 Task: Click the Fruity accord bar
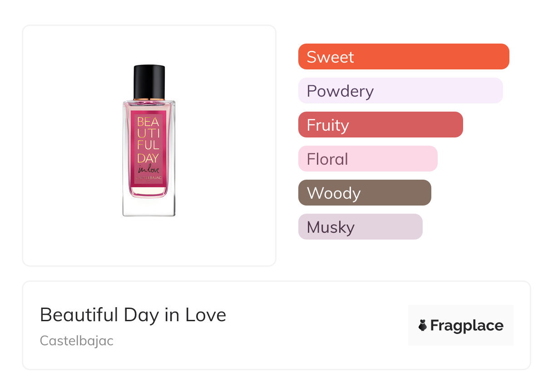pyautogui.click(x=380, y=125)
